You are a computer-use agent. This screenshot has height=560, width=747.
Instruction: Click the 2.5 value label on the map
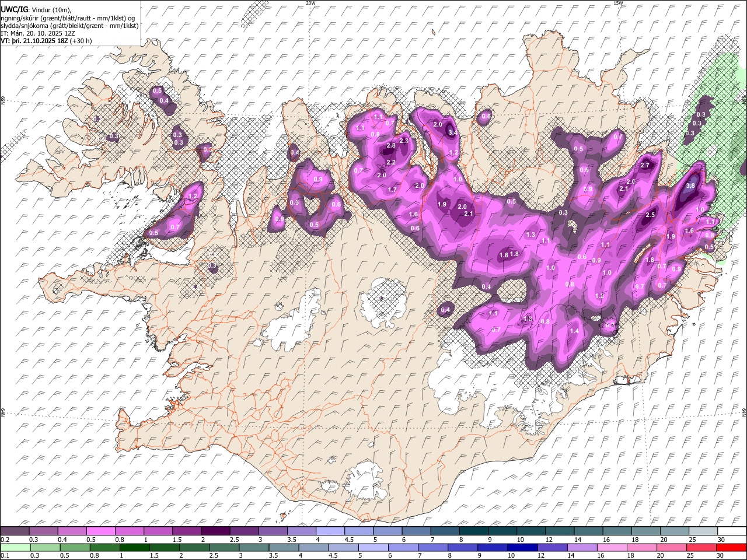pos(650,215)
